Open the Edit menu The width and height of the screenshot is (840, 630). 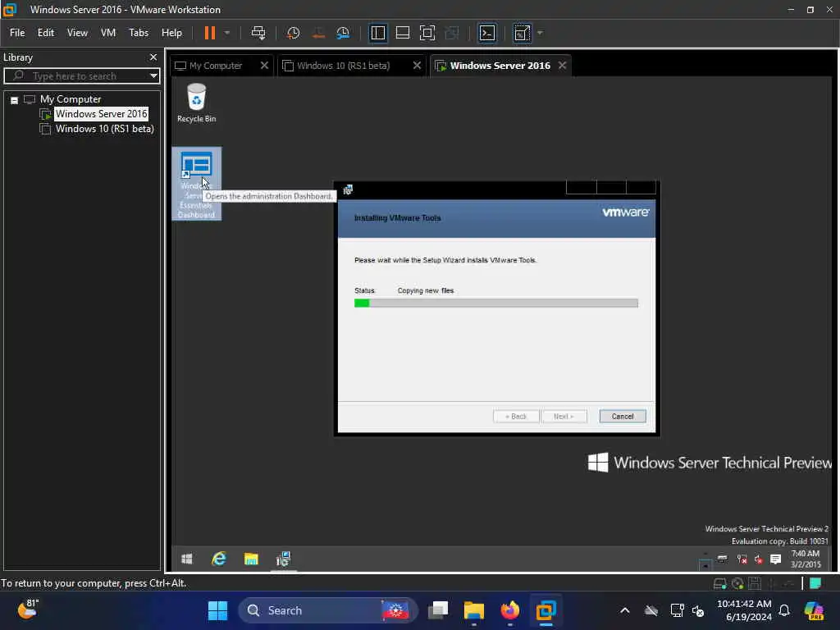(46, 33)
